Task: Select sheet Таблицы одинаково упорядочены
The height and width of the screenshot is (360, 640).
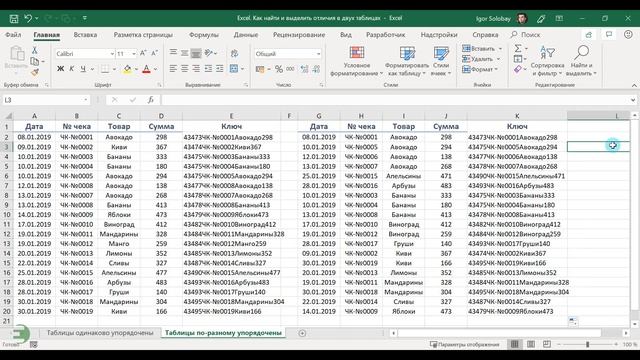Action: (x=100, y=333)
